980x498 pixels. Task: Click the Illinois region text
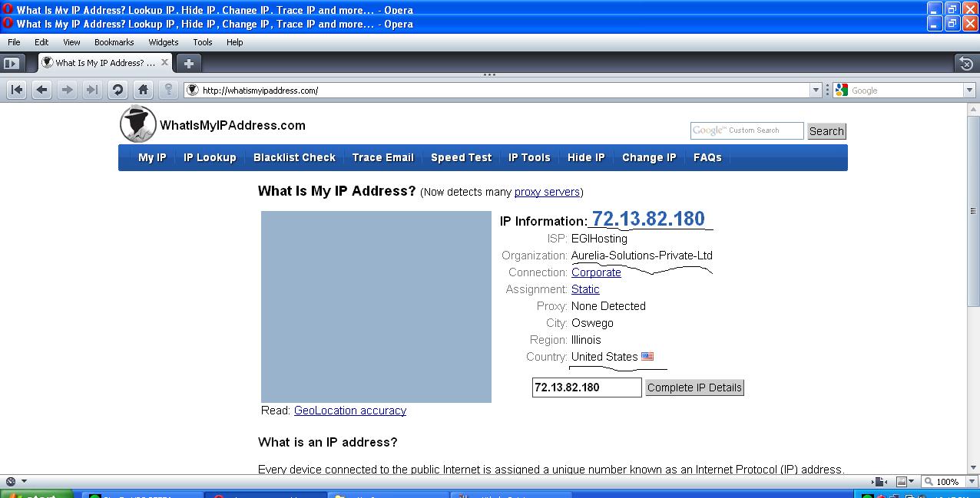586,340
